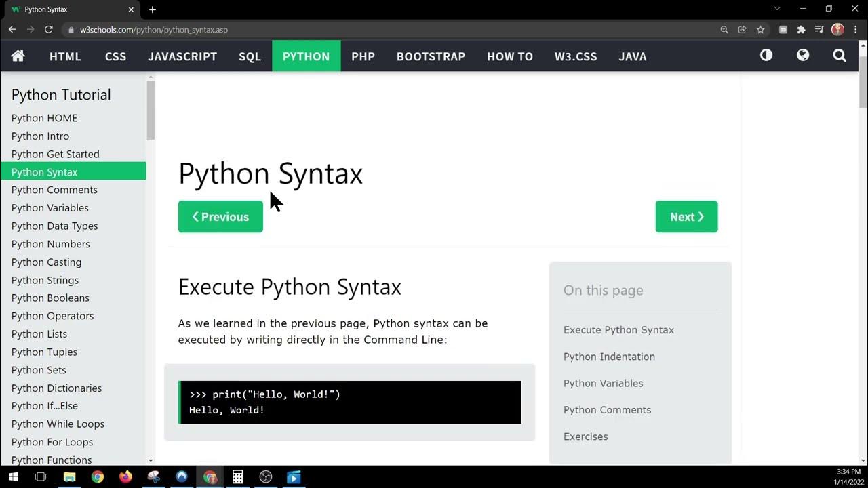Go to the Next chapter button
This screenshot has height=488, width=868.
click(686, 217)
